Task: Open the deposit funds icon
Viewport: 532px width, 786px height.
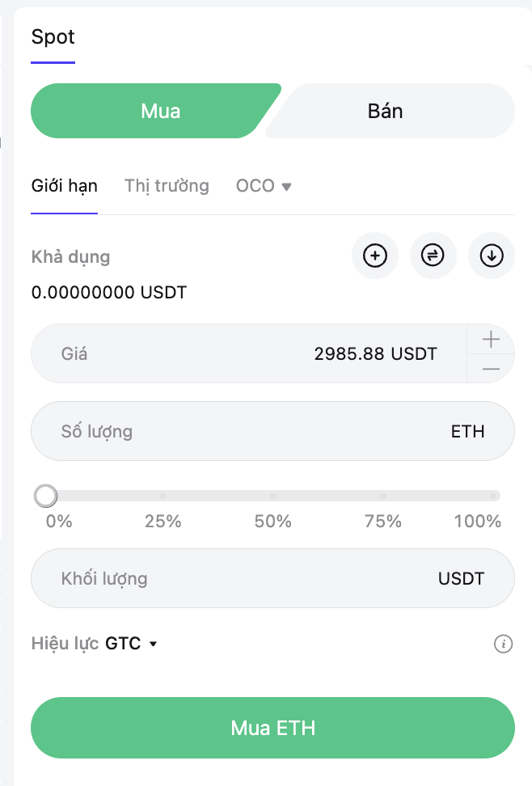Action: pyautogui.click(x=374, y=256)
